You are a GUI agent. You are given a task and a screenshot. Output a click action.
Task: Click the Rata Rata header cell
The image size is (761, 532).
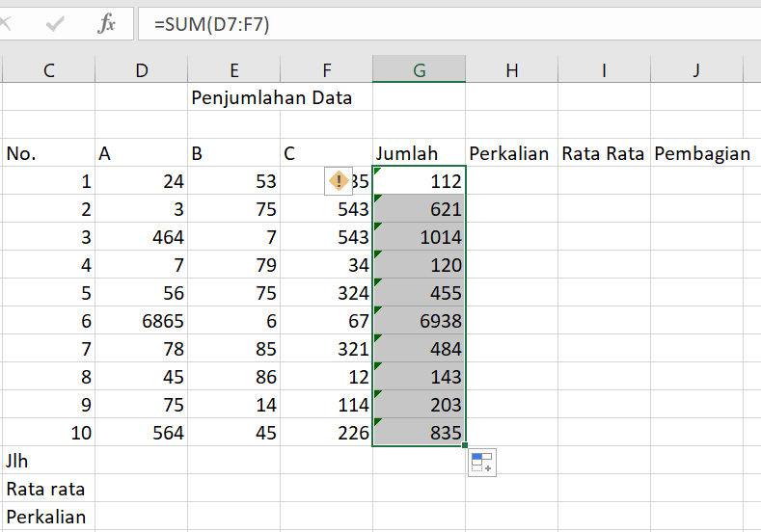pyautogui.click(x=603, y=153)
